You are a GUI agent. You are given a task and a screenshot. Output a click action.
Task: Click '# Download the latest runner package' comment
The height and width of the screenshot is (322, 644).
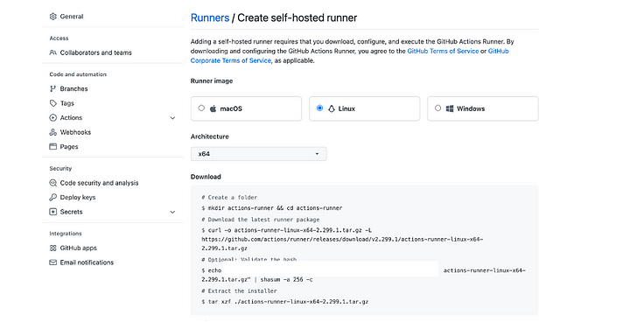261,220
